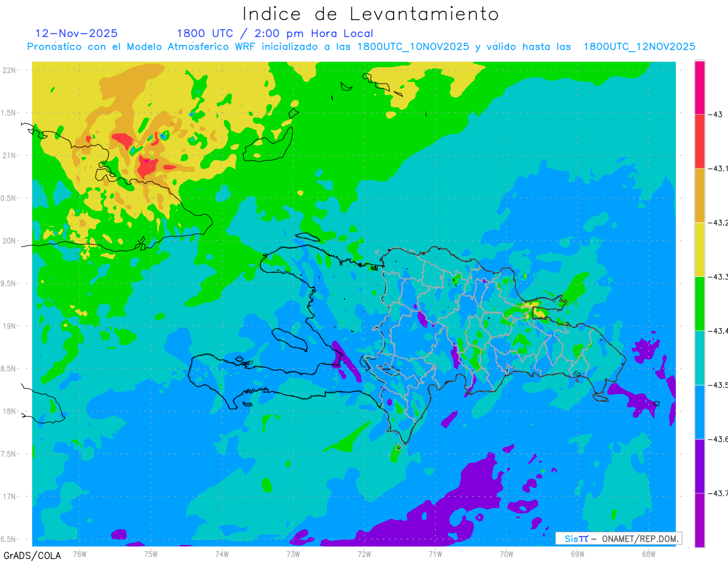Click the '71W' longitude label
The width and height of the screenshot is (728, 562).
click(435, 554)
